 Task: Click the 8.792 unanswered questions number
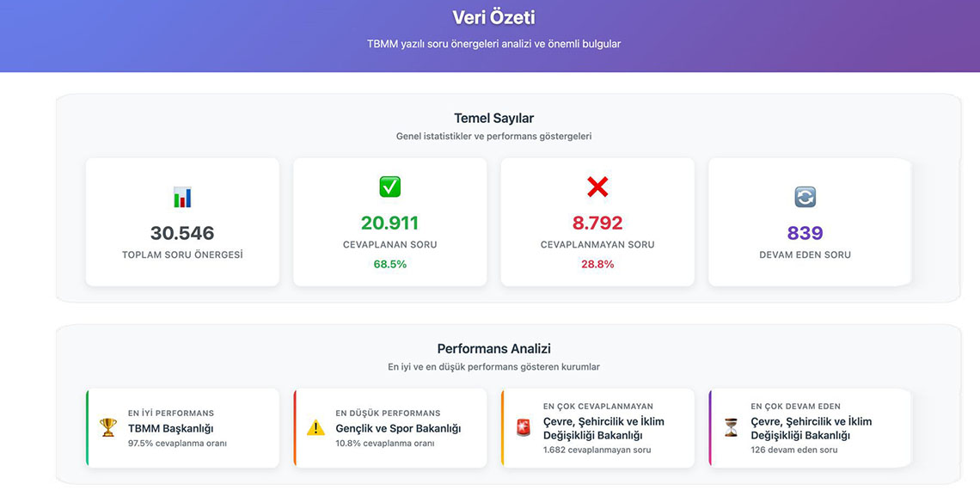597,224
